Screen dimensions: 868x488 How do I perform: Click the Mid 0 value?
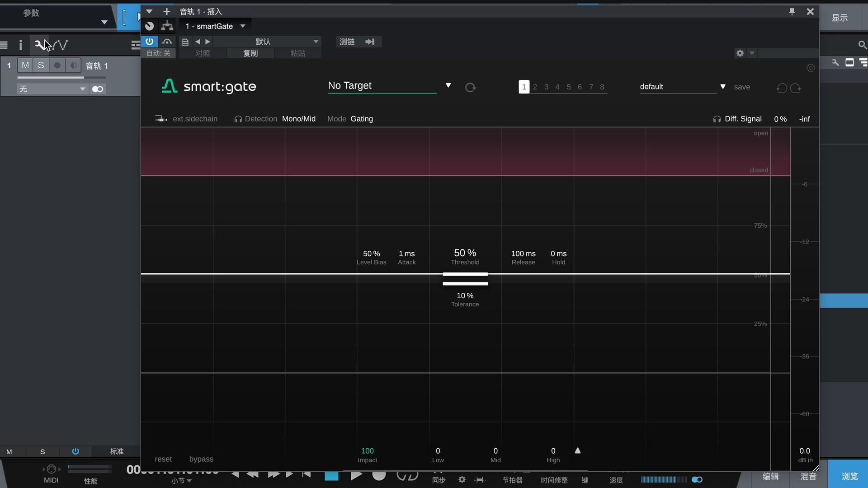(x=495, y=450)
